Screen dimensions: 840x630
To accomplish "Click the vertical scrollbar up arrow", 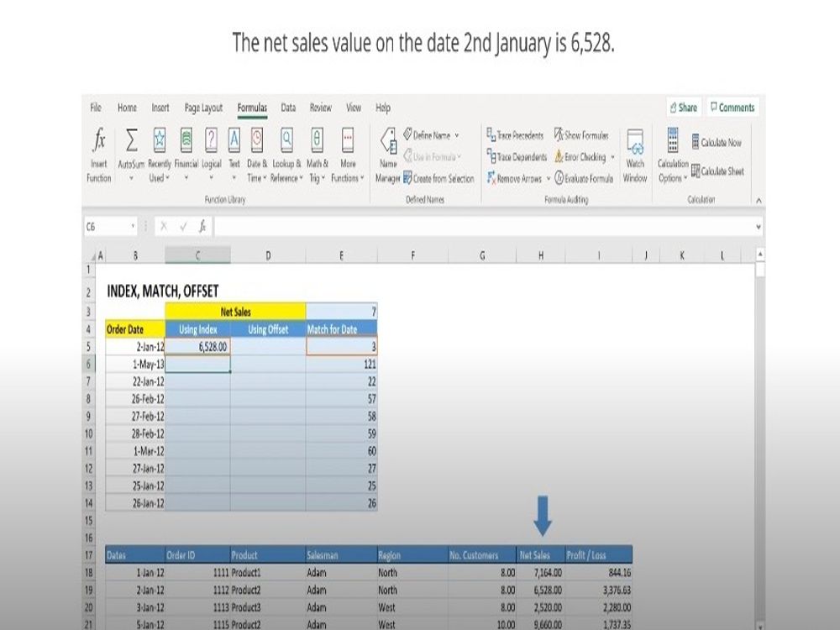I will (759, 254).
